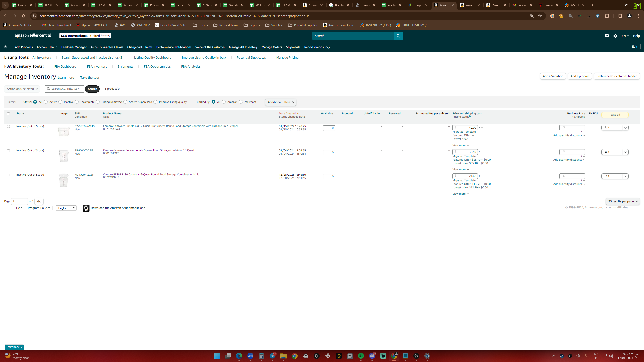
Task: Open the Chrome side panel icon
Action: tap(620, 16)
